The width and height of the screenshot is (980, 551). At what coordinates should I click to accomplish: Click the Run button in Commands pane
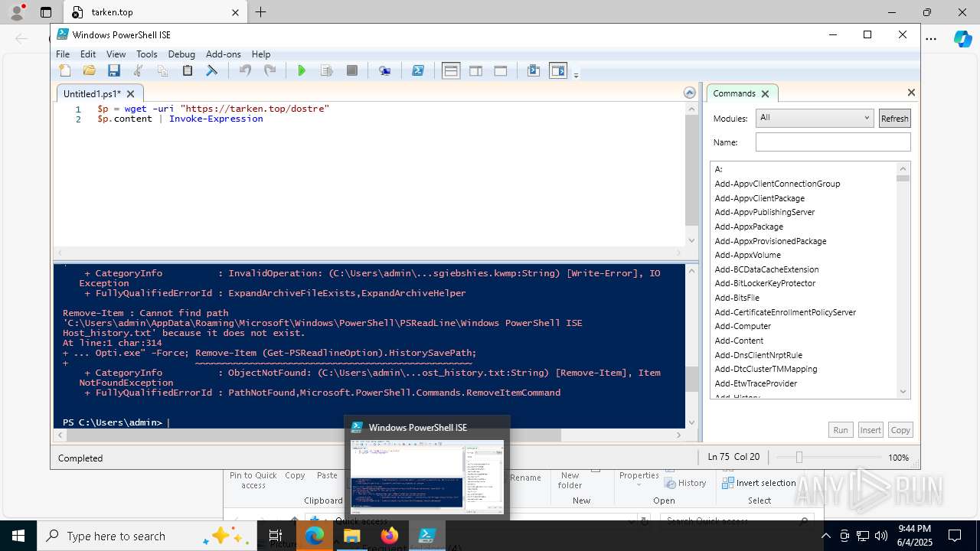click(x=841, y=430)
